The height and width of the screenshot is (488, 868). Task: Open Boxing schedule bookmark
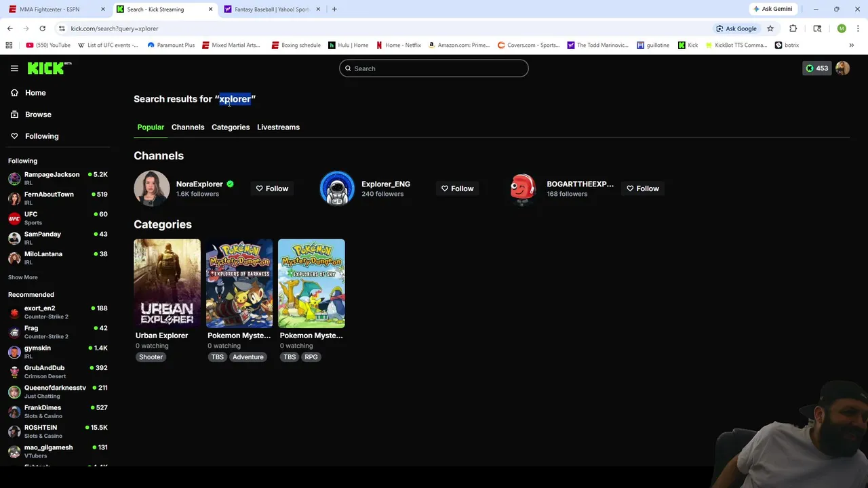296,45
